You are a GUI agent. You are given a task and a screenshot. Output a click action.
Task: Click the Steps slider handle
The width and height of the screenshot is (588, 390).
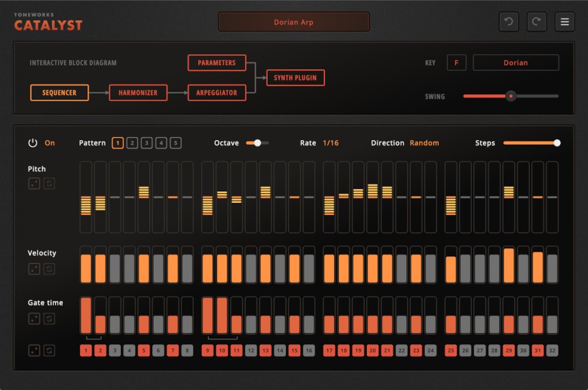click(557, 143)
